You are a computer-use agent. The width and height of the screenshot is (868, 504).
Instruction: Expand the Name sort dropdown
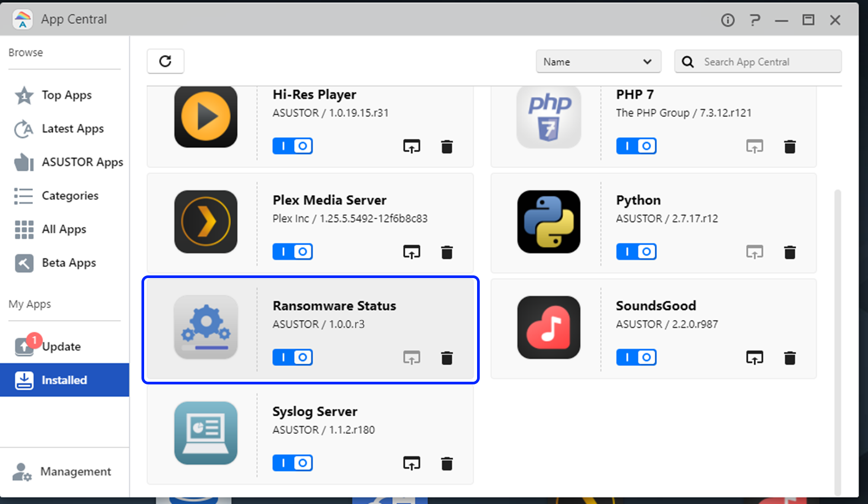[598, 62]
